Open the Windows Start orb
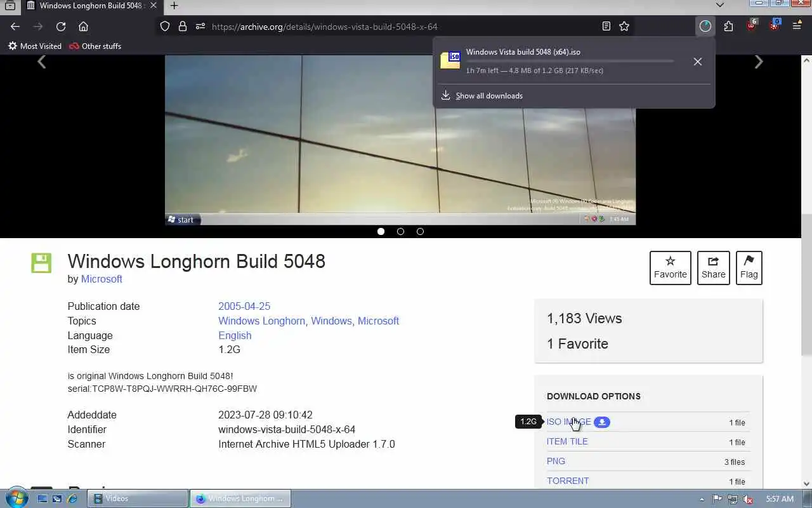 [x=16, y=498]
